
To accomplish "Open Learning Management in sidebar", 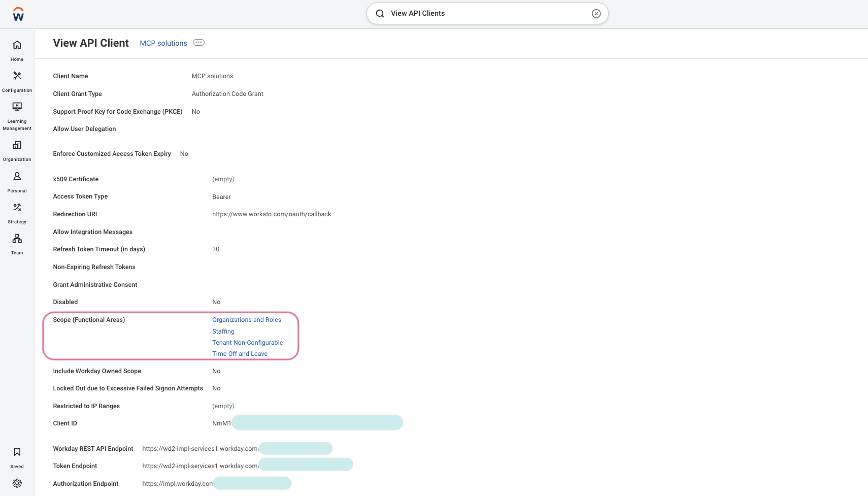I will (x=17, y=107).
